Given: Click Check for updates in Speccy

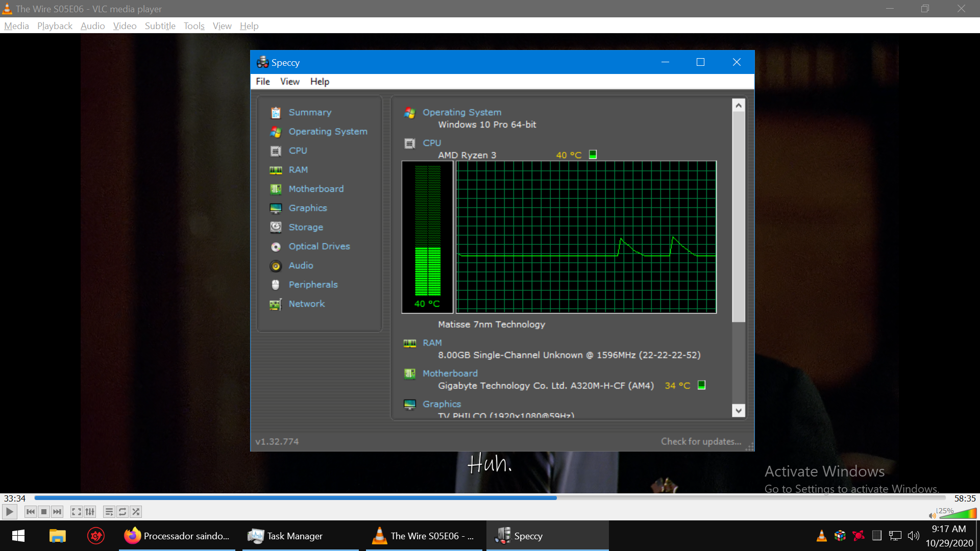Looking at the screenshot, I should pyautogui.click(x=701, y=442).
